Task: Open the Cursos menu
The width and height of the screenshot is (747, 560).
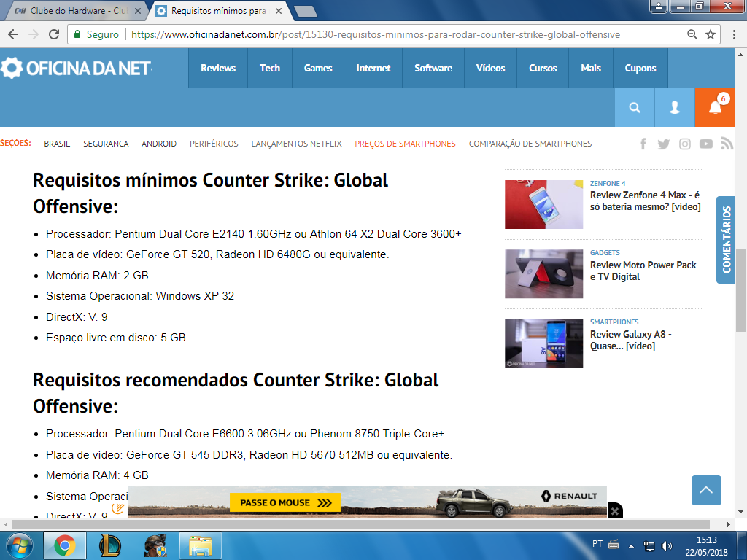Action: [x=543, y=68]
